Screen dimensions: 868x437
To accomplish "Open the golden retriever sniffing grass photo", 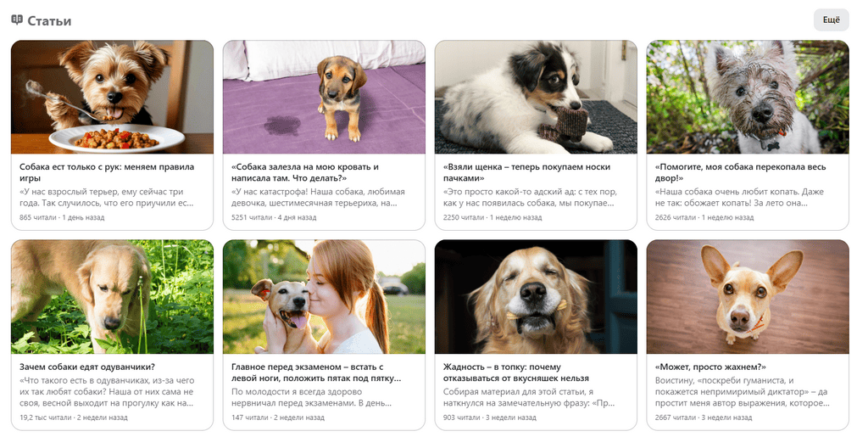I will 112,297.
